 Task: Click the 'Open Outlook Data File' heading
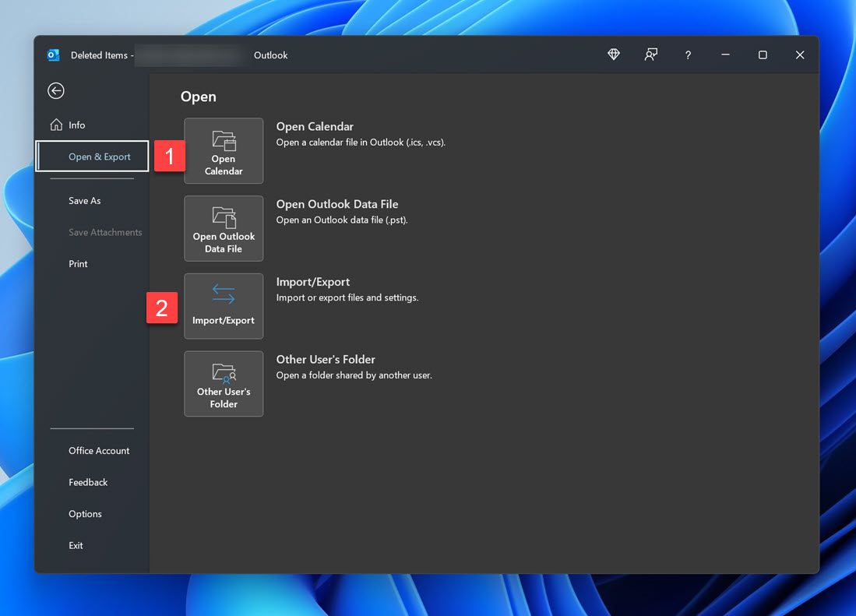click(337, 204)
